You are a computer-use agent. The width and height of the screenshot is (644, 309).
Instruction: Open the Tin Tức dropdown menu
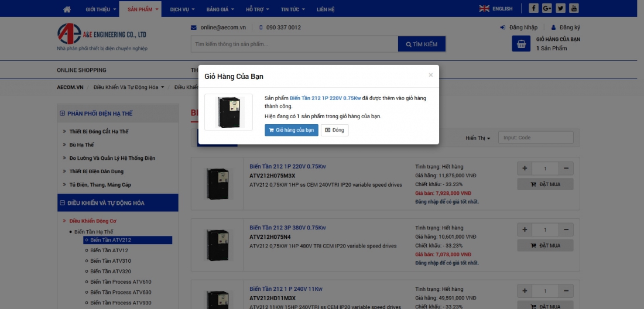pos(292,9)
